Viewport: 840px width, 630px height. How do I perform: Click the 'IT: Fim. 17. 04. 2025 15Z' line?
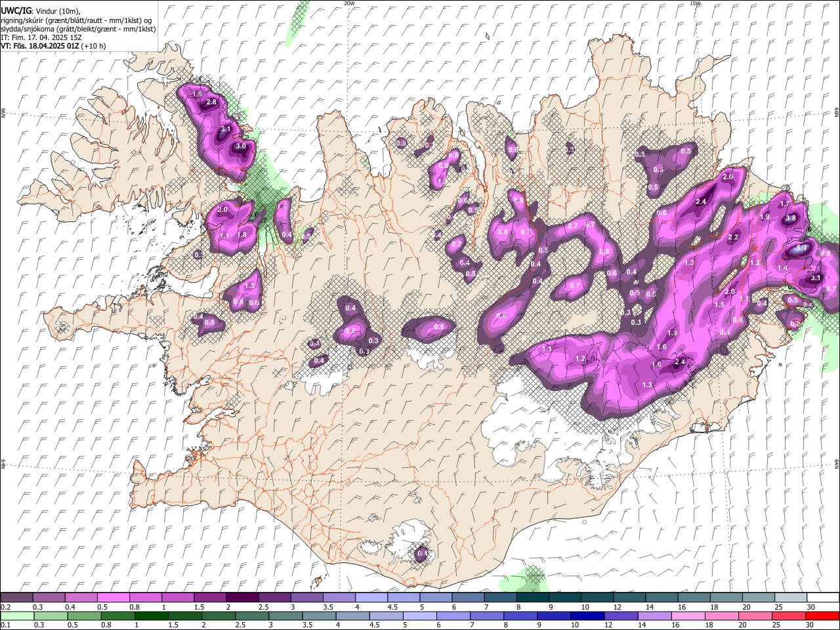[41, 37]
